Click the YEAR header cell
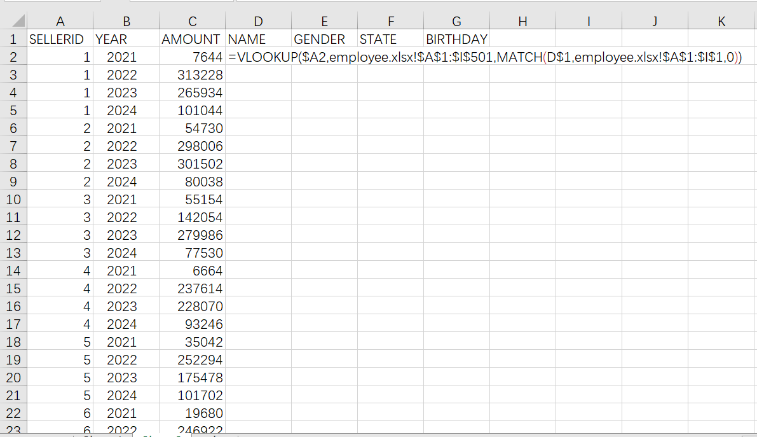Image resolution: width=757 pixels, height=437 pixels. (x=126, y=39)
